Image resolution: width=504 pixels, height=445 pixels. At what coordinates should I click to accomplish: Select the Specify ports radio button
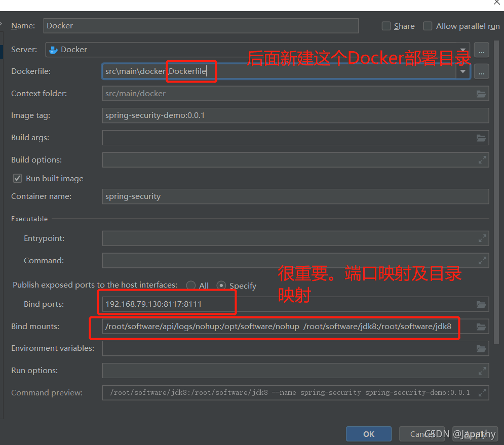221,286
